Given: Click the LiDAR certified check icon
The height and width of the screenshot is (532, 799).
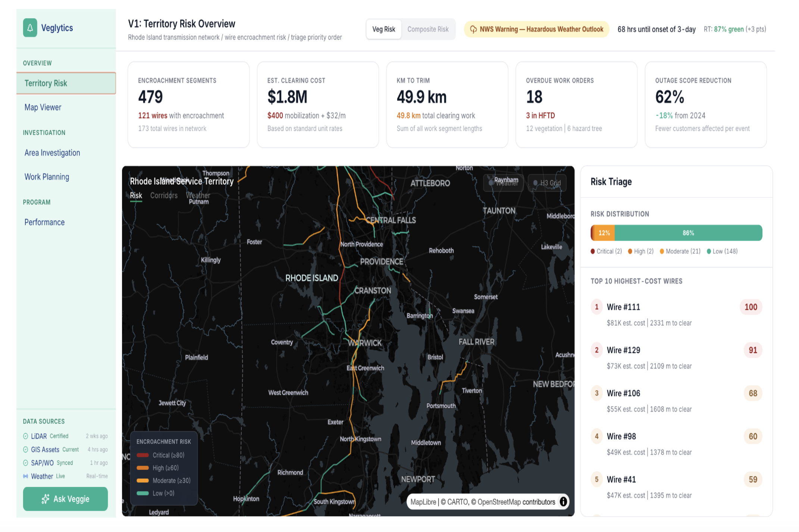Looking at the screenshot, I should pos(25,436).
